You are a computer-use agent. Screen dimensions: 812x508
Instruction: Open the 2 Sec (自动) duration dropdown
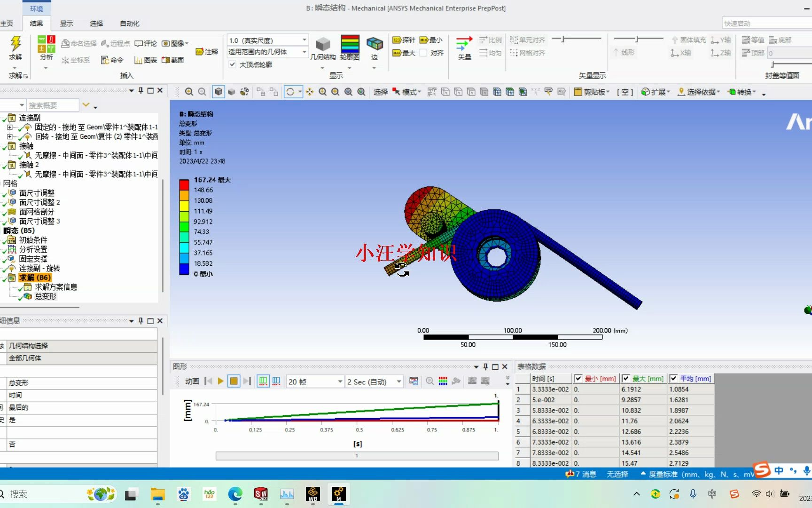tap(375, 381)
